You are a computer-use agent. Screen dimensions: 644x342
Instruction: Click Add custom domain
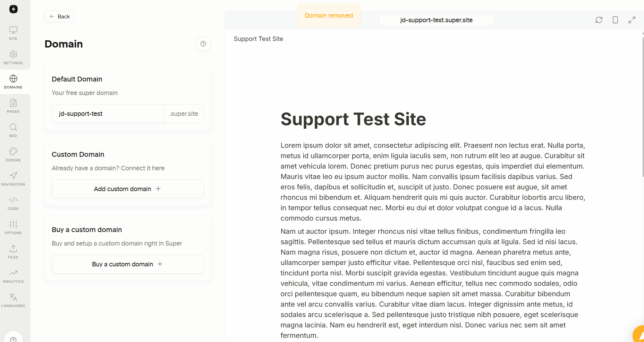(128, 189)
